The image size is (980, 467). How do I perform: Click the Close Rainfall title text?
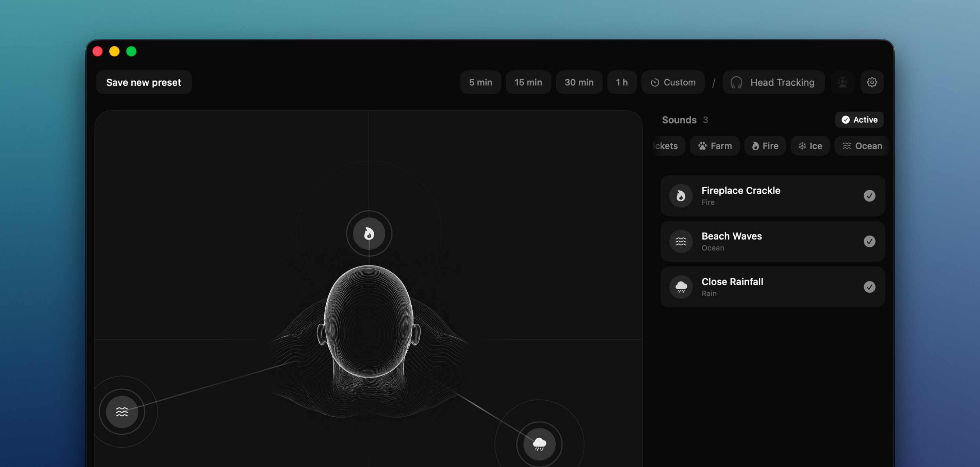coord(732,281)
